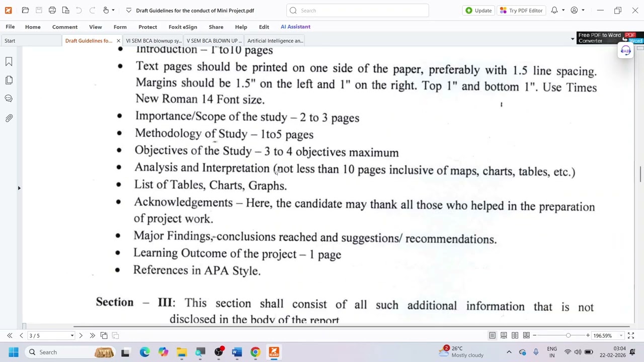Open the Foxit eSign tab
The height and width of the screenshot is (362, 644).
pos(183,27)
